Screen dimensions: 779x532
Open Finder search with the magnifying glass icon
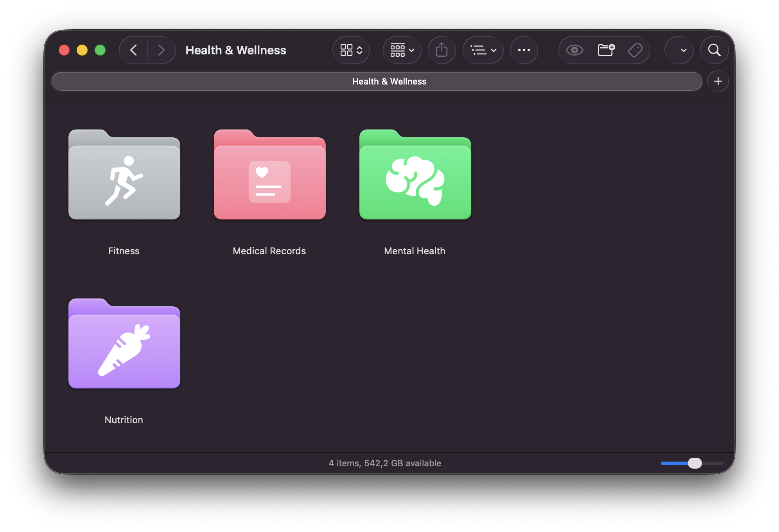click(714, 50)
